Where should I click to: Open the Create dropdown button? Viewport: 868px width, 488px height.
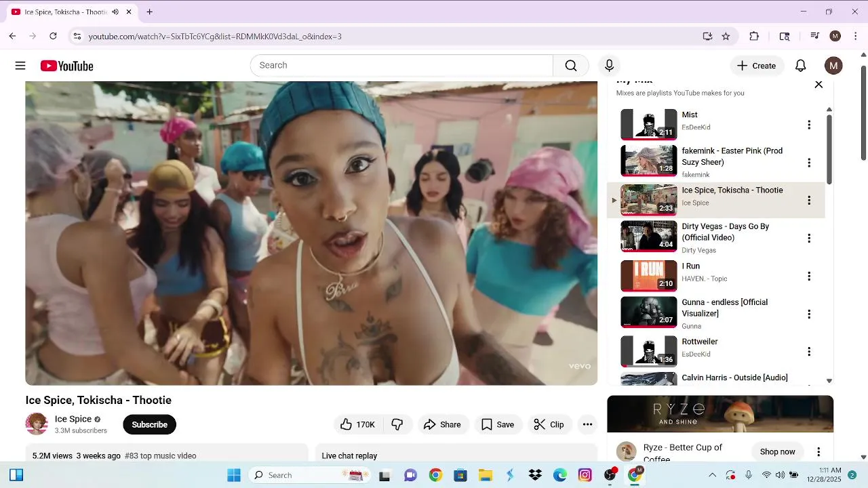pos(757,66)
